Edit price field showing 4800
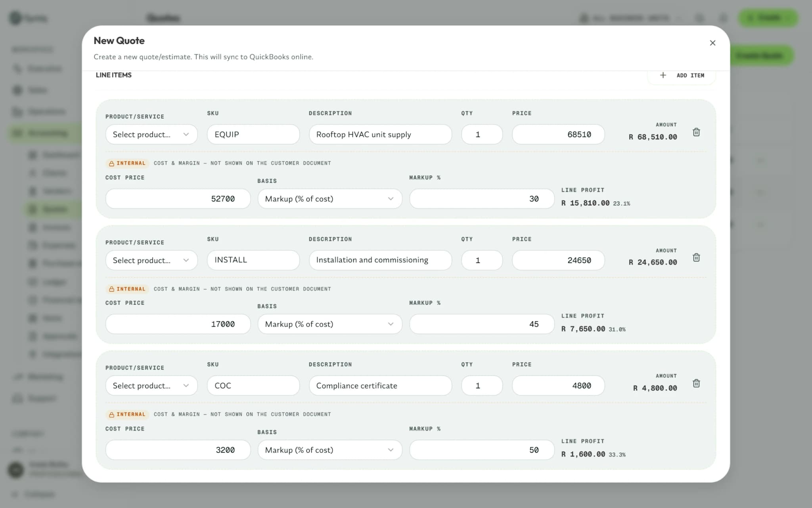 pos(558,386)
